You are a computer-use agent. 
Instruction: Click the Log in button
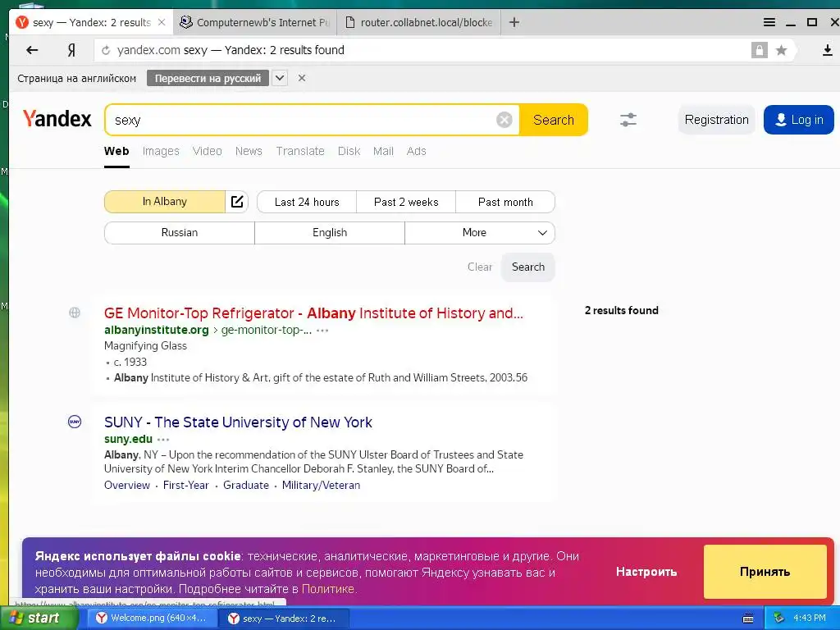[799, 120]
